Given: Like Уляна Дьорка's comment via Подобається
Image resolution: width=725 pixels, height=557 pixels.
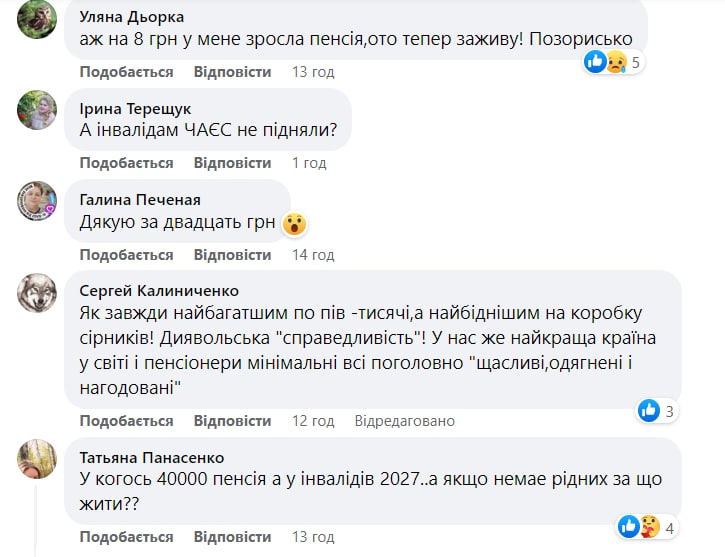Looking at the screenshot, I should click(126, 72).
